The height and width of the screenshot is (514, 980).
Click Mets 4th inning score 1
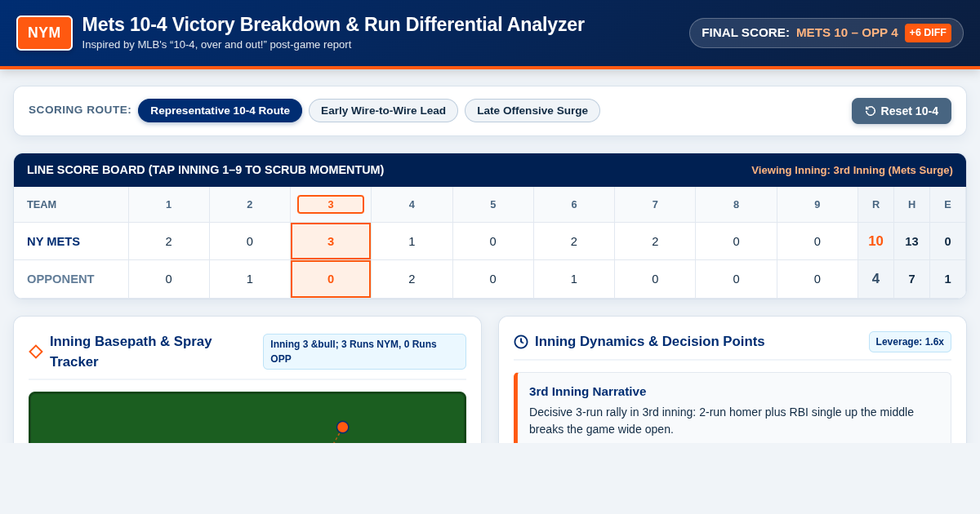tap(412, 241)
